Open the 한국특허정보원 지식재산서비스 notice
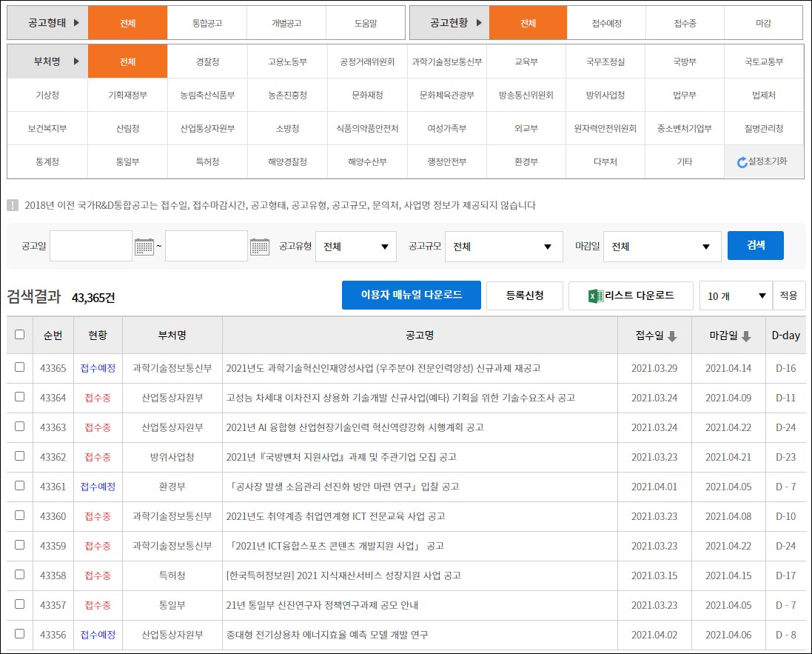 343,575
